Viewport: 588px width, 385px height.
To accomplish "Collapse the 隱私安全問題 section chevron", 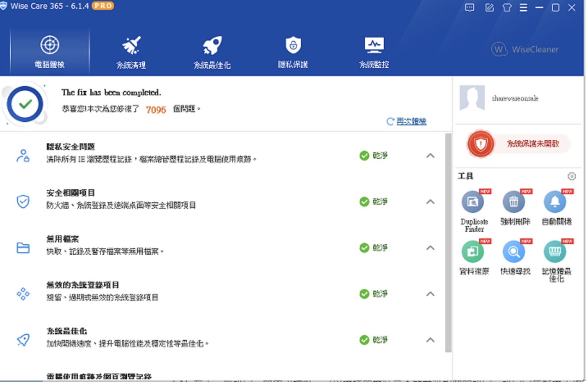I will coord(430,156).
